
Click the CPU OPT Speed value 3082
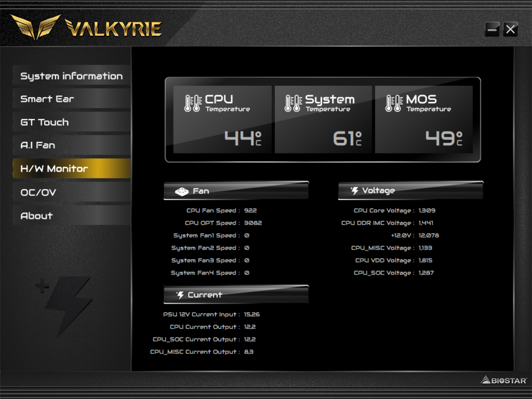253,223
